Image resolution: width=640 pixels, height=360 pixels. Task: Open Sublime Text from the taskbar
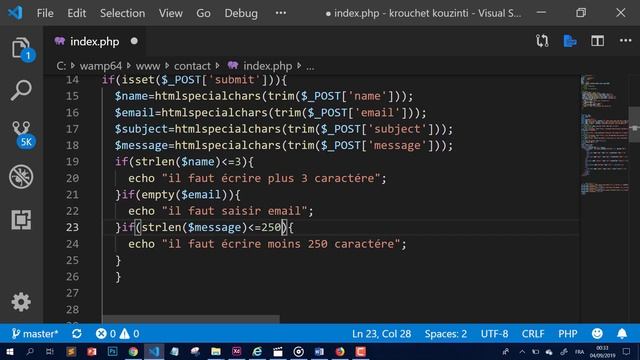pos(71,351)
